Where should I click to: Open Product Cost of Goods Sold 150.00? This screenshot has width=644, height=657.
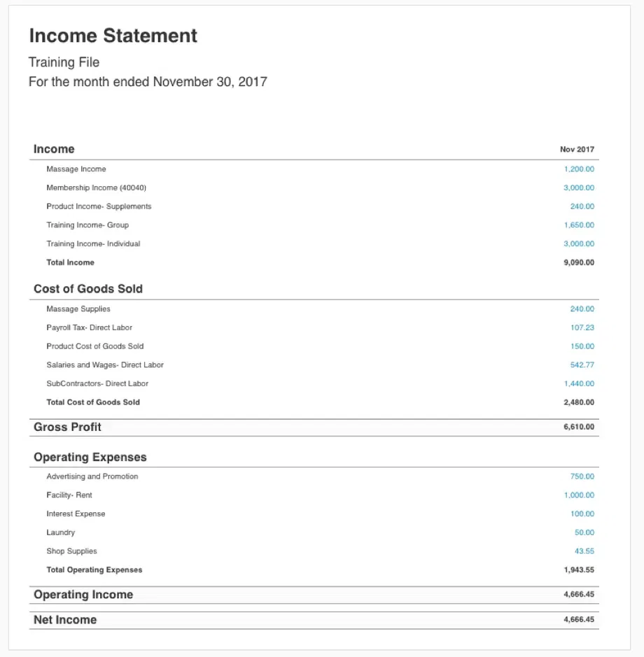[582, 346]
